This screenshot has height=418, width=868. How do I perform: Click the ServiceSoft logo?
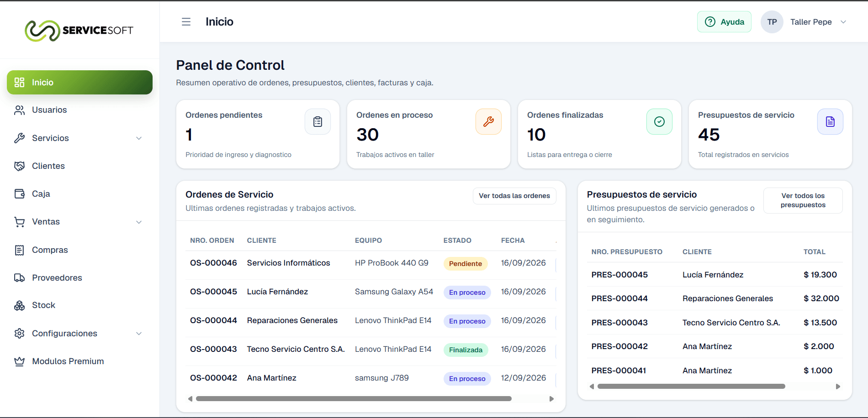[79, 31]
